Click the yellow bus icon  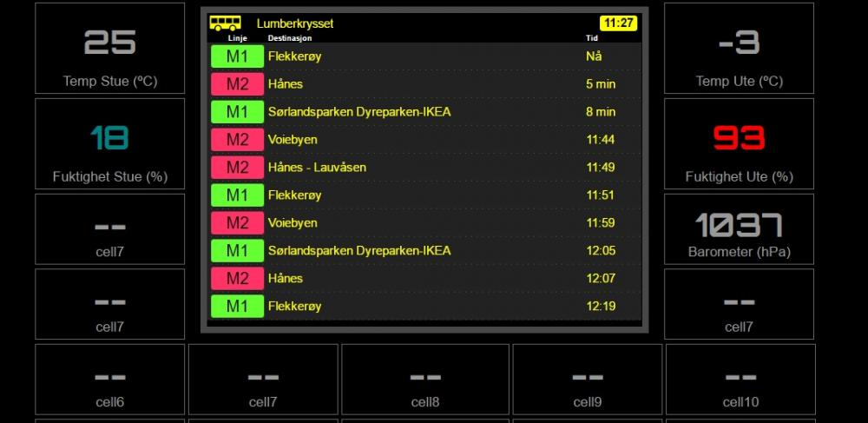226,23
